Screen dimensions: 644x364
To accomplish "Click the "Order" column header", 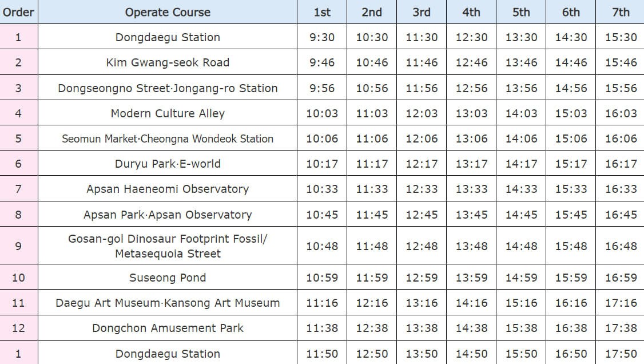I will point(18,12).
